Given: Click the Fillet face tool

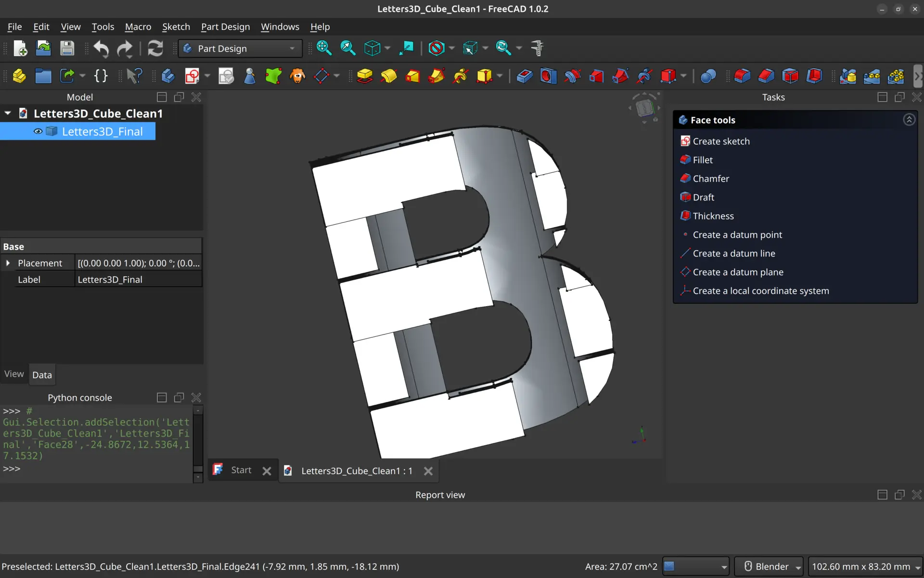Looking at the screenshot, I should [x=703, y=160].
